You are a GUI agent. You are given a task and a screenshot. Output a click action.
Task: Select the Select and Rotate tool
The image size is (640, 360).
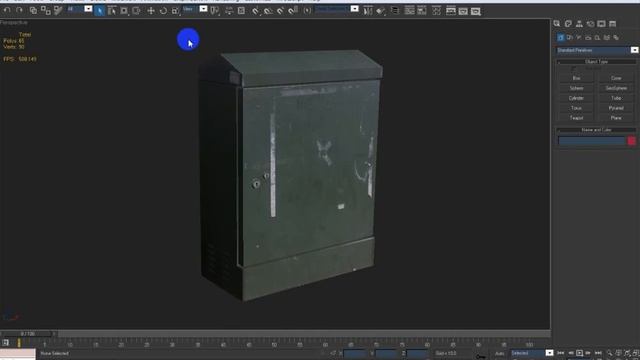[163, 11]
